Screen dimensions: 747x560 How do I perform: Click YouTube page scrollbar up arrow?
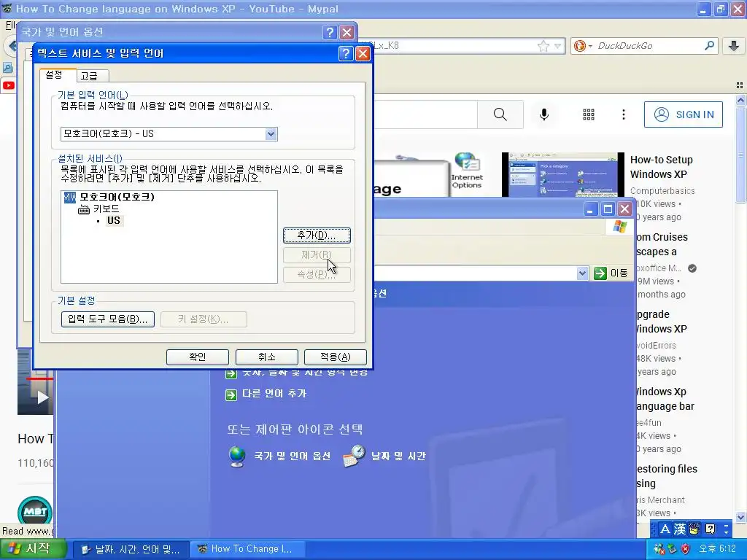point(741,101)
